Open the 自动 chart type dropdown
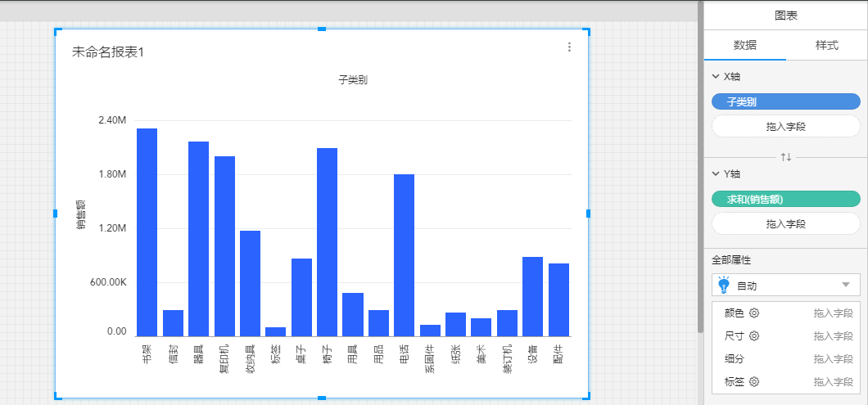Screen dimensions: 868x405 click(x=786, y=285)
